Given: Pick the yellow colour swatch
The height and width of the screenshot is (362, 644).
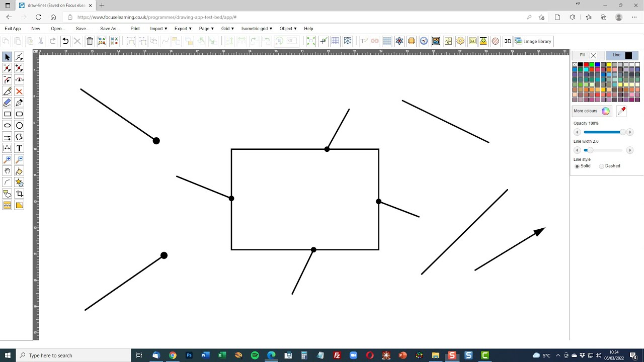Looking at the screenshot, I should 609,65.
